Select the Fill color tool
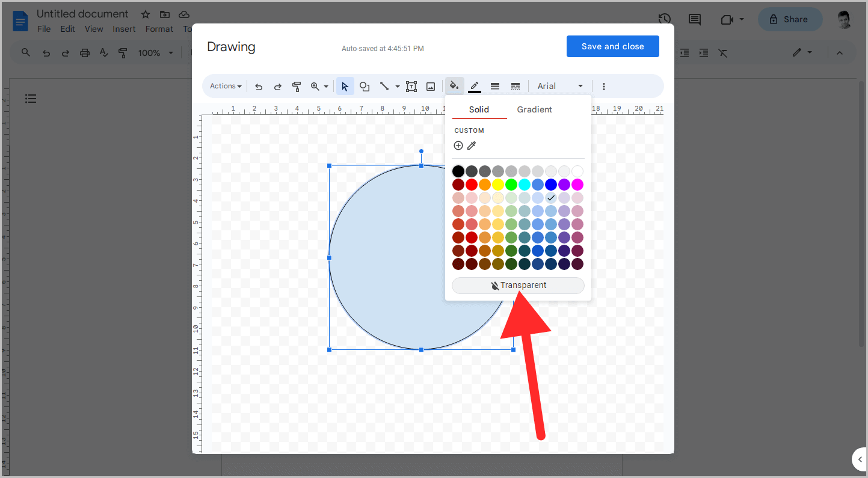Screen dimensions: 868x478 [x=455, y=85]
